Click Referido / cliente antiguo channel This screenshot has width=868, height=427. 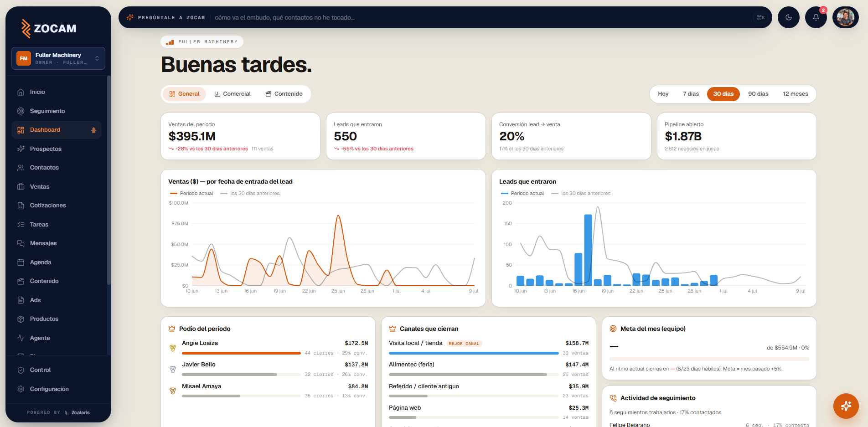(x=489, y=391)
